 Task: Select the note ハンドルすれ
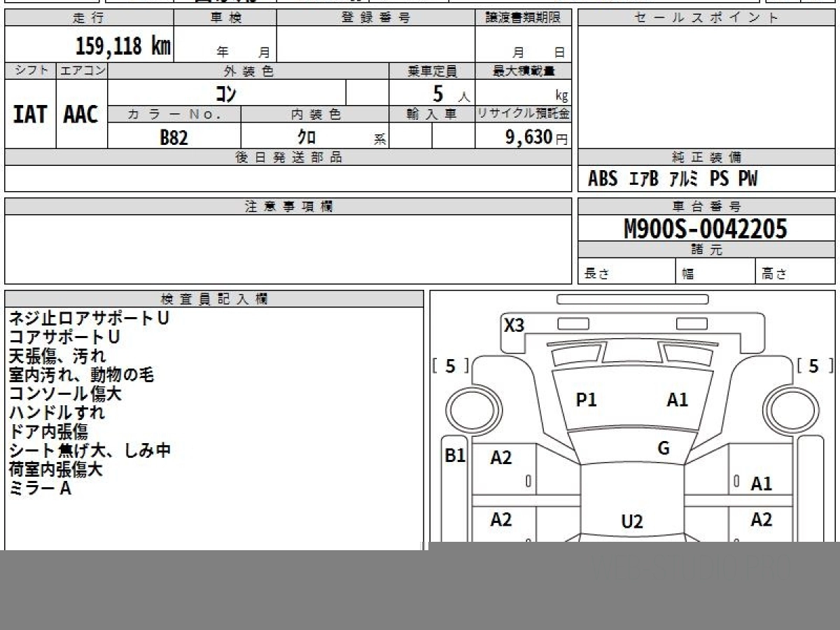(x=57, y=412)
